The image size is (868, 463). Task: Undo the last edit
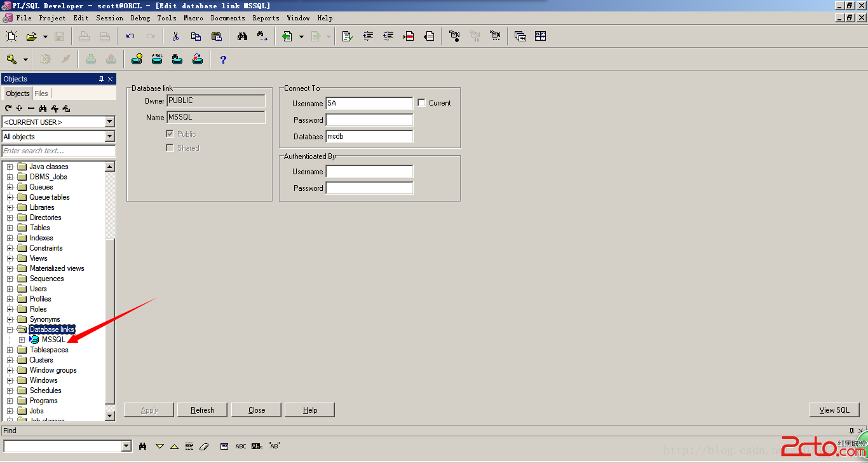click(130, 37)
